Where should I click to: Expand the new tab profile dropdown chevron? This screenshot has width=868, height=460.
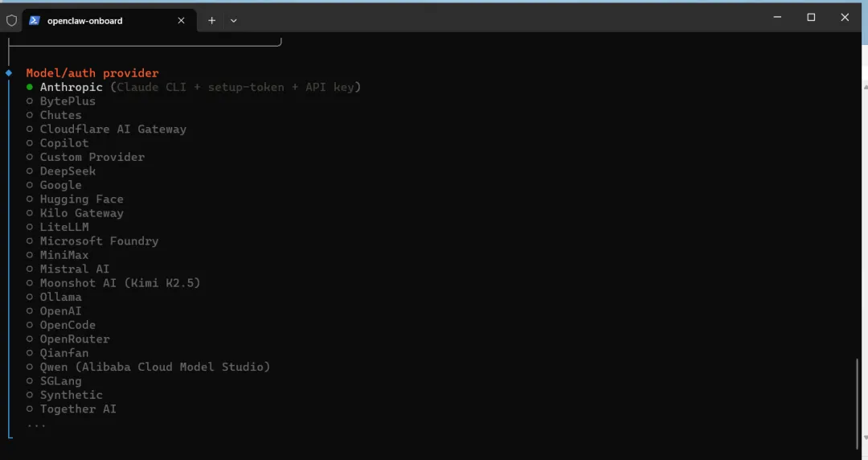point(234,20)
